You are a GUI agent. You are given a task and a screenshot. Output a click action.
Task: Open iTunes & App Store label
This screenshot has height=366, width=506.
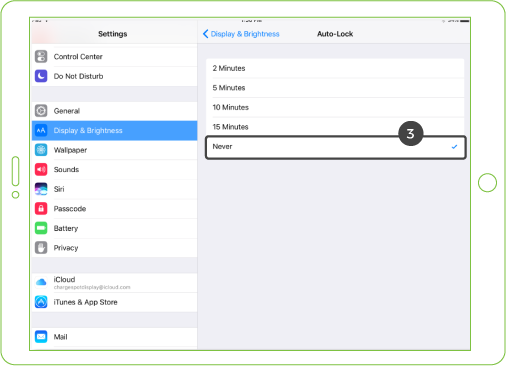85,302
